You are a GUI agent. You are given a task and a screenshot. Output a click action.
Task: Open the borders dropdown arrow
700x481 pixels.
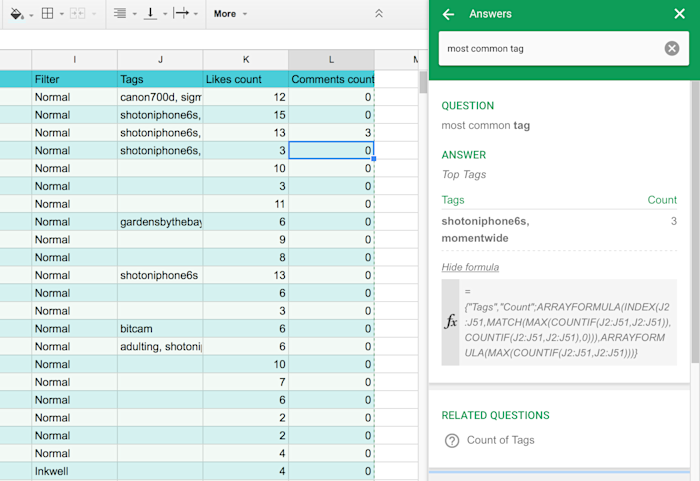tap(62, 15)
